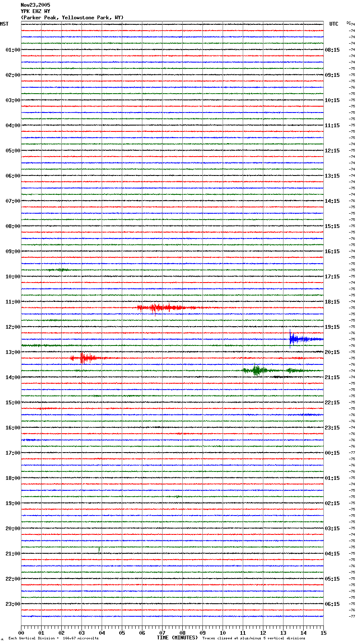The image size is (357, 644).
Task: Select the 15:15 UTC time label
Action: point(332,226)
